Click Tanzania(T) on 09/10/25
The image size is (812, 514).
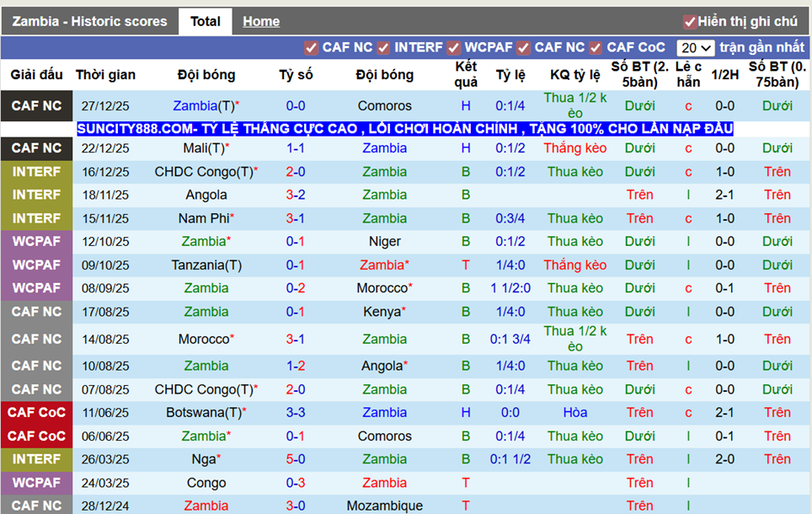point(206,265)
